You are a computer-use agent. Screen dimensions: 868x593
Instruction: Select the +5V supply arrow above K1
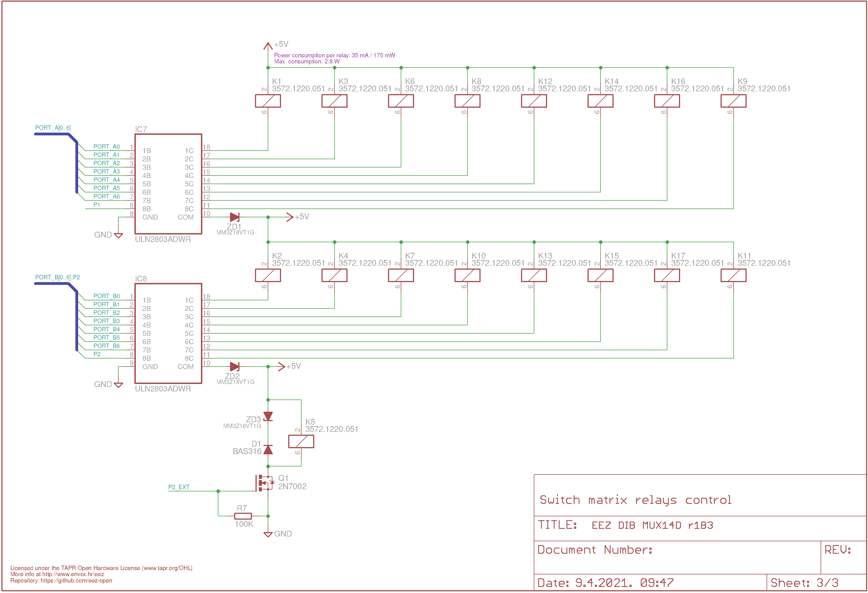[268, 46]
